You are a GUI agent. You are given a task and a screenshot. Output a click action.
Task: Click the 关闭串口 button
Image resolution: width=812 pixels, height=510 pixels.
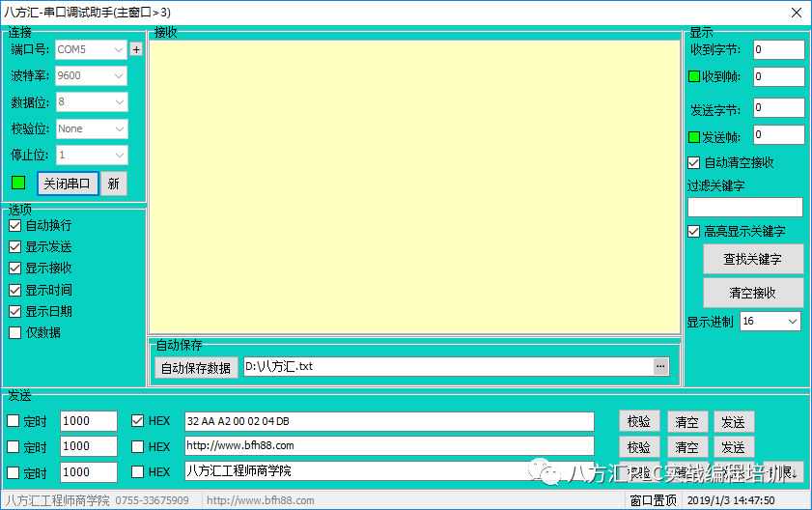pyautogui.click(x=68, y=184)
